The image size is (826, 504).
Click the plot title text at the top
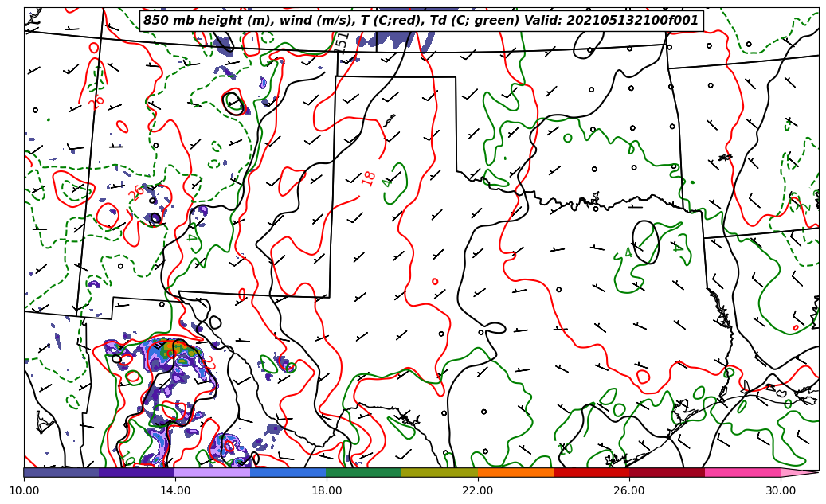(421, 21)
